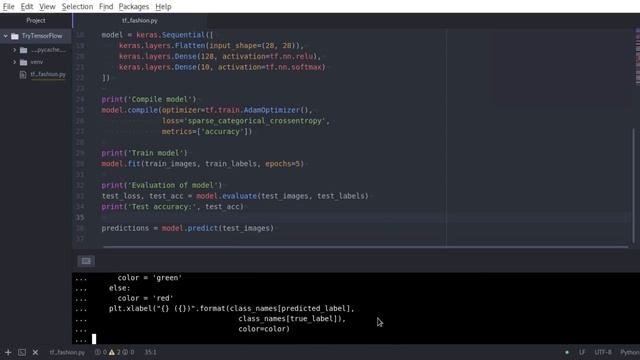640x360 pixels.
Task: Open the Edit menu
Action: tap(27, 7)
